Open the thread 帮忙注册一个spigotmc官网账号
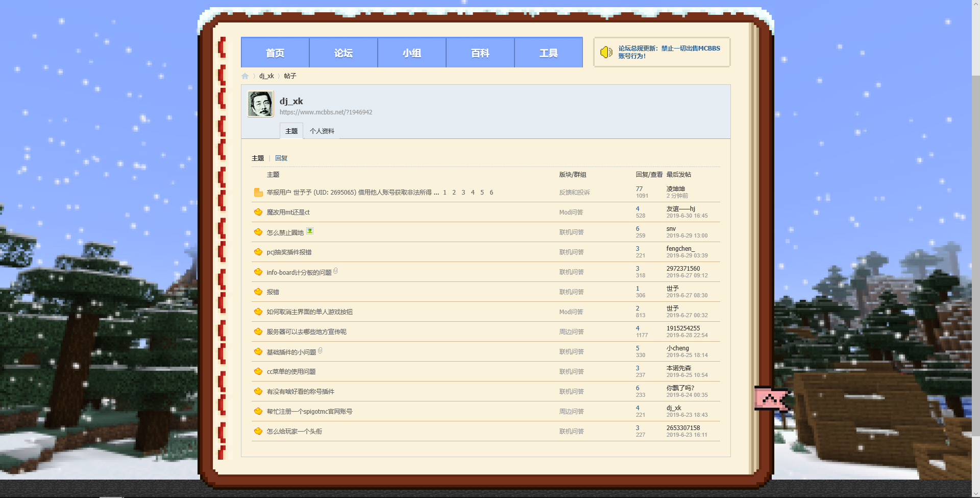 309,412
